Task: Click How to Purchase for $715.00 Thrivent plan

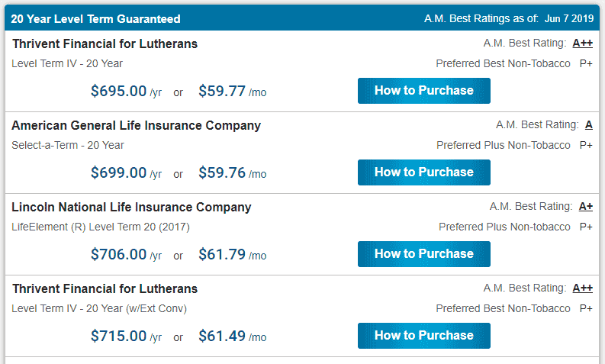Action: [x=423, y=336]
